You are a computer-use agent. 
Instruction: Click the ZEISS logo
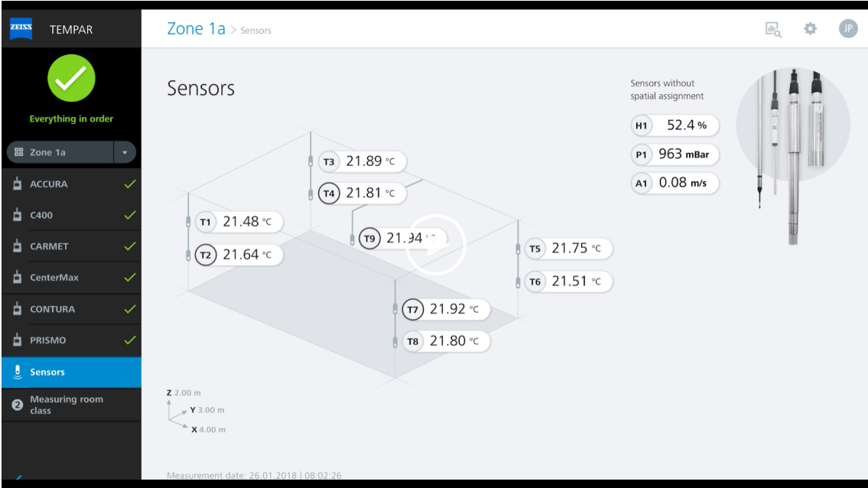[21, 28]
